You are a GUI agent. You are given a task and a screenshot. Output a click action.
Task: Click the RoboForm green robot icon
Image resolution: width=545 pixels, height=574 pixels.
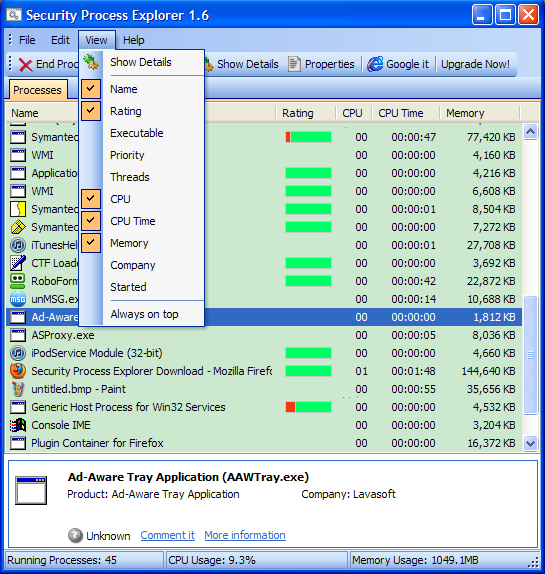18,281
